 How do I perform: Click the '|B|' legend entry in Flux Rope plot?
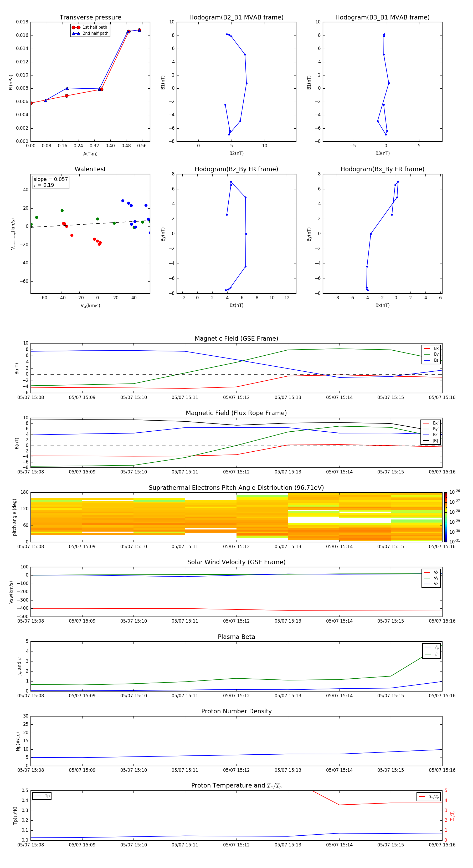tap(431, 441)
